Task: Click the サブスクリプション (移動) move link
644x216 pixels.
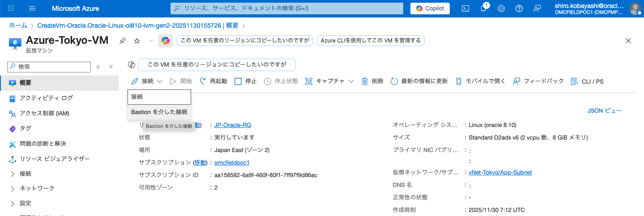Action: [200, 162]
